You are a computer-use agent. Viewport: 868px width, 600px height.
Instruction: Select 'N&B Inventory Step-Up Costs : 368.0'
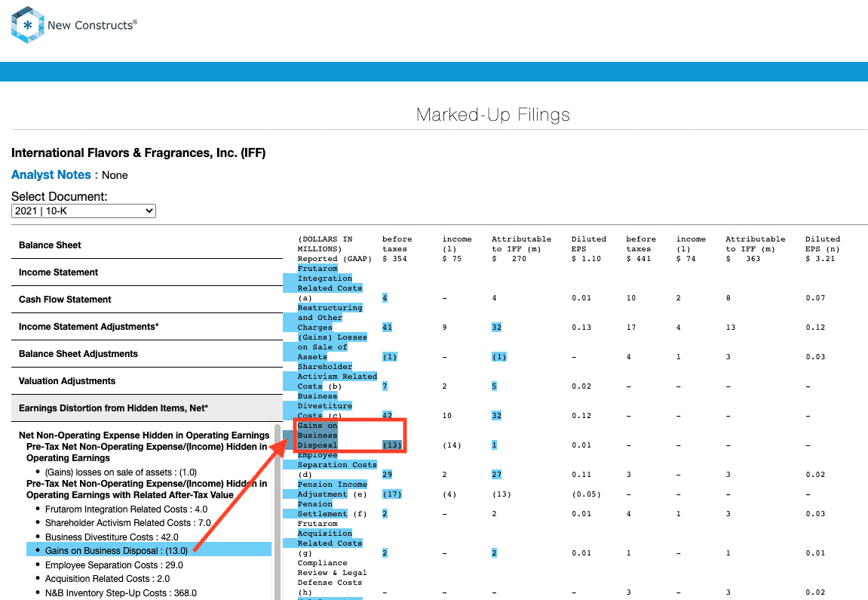click(121, 592)
